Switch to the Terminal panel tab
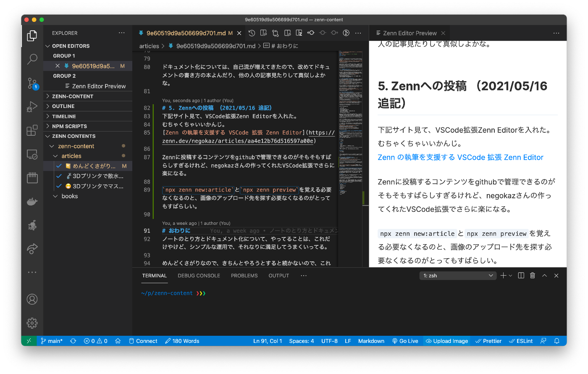Viewport: 588px width, 374px height. (155, 276)
